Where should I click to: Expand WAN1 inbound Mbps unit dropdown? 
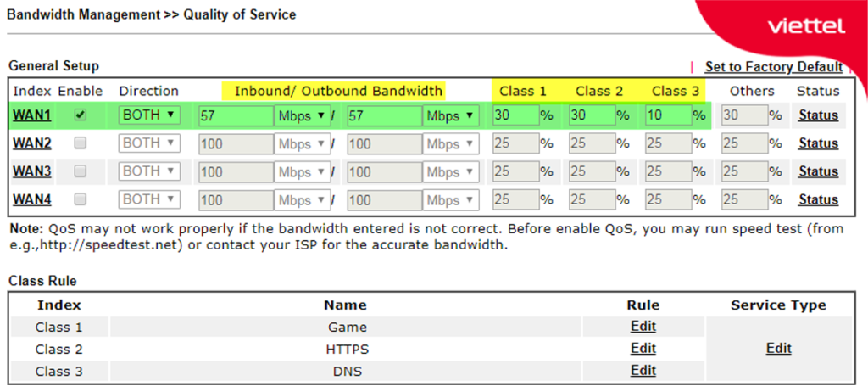coord(302,116)
